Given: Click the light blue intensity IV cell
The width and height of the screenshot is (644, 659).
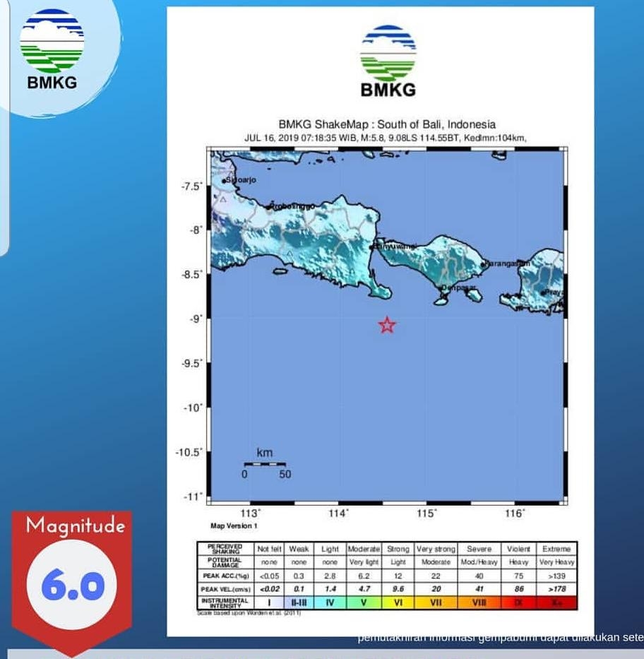Looking at the screenshot, I should click(x=330, y=602).
